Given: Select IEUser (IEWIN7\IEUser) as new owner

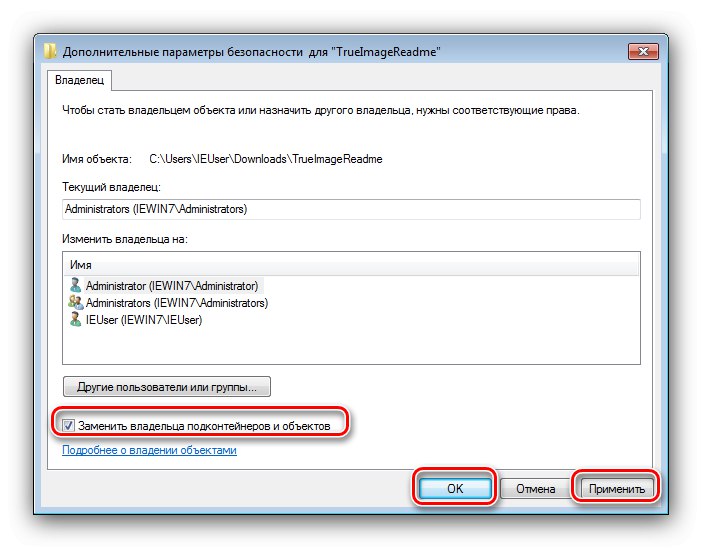Looking at the screenshot, I should (x=144, y=320).
